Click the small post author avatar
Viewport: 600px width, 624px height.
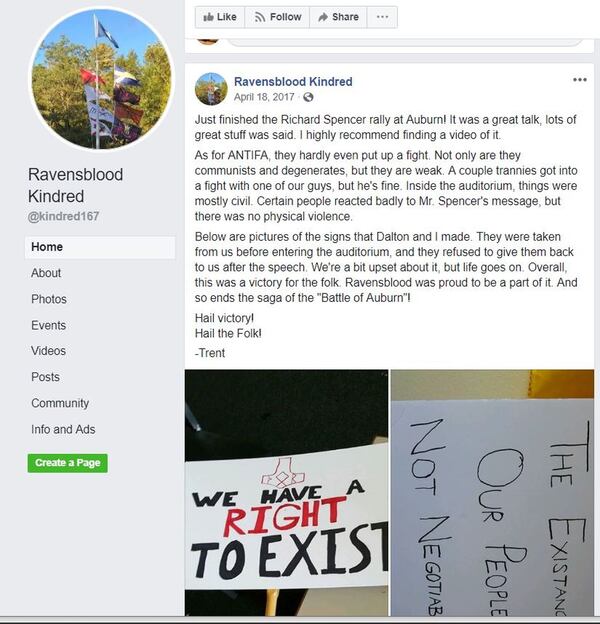coord(211,89)
